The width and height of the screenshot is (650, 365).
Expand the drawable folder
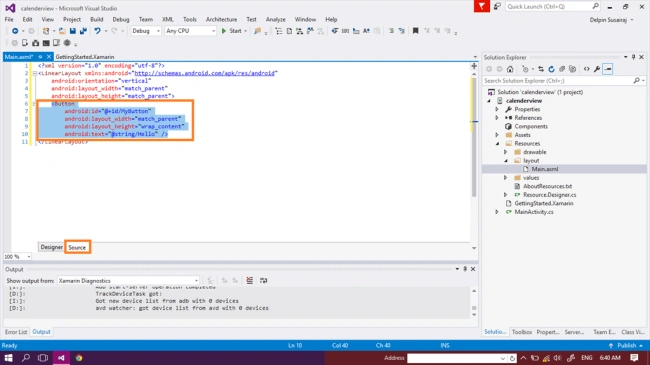tap(505, 152)
